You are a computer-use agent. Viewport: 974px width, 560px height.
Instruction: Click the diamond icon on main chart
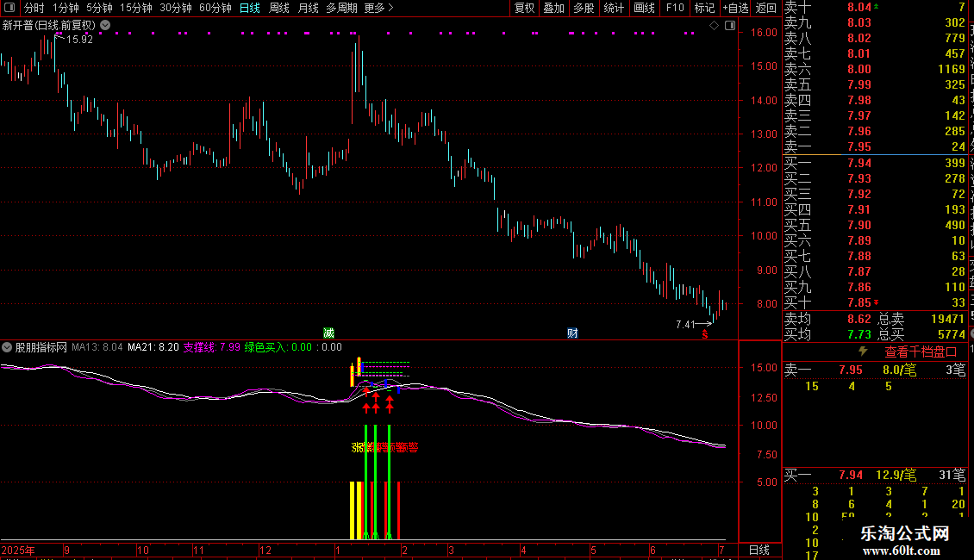[715, 26]
